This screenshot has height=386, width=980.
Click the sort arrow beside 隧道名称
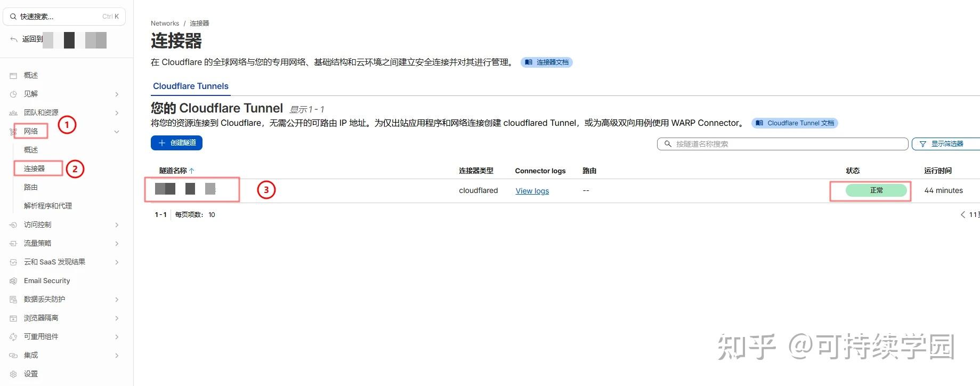coord(192,171)
